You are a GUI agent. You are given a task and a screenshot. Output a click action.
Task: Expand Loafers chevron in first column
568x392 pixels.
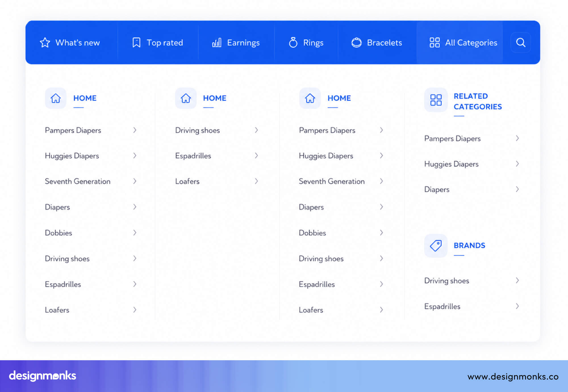click(135, 310)
